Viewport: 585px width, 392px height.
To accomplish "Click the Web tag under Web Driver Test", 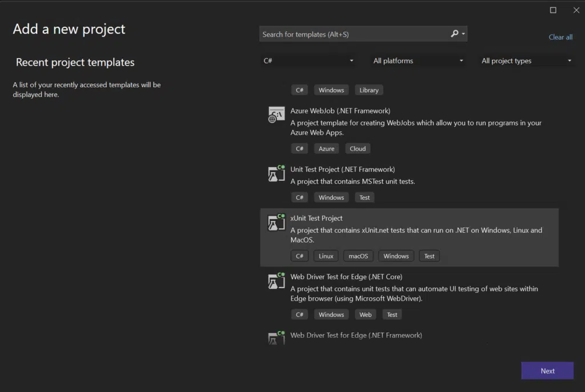I will pyautogui.click(x=366, y=314).
